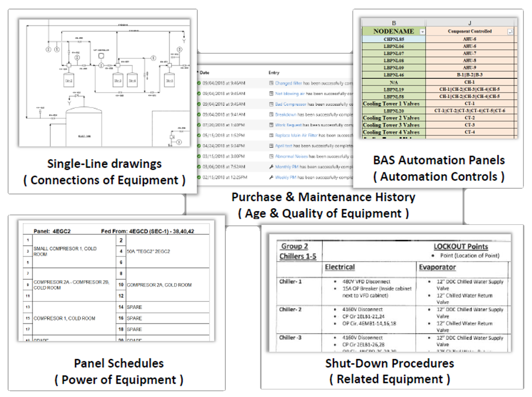Select the Cooling Tower 1 Valves cell

pos(394,104)
